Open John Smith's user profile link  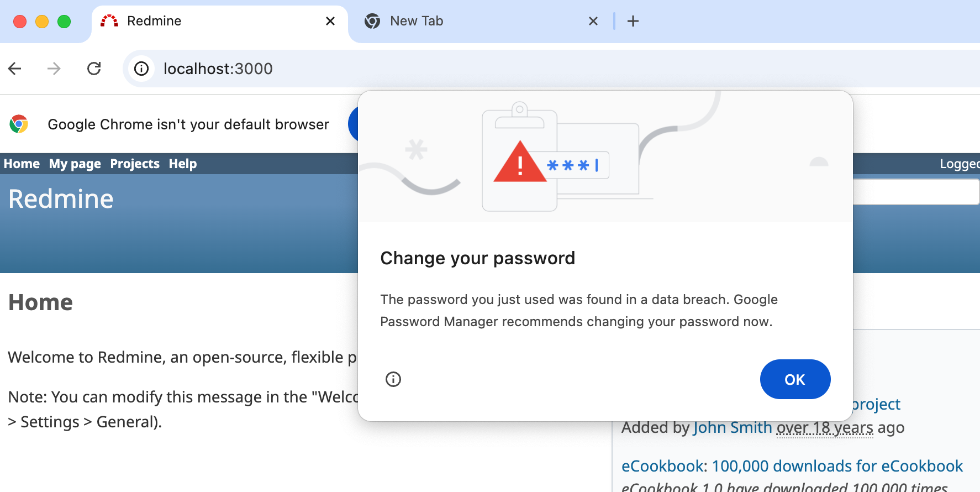[733, 427]
